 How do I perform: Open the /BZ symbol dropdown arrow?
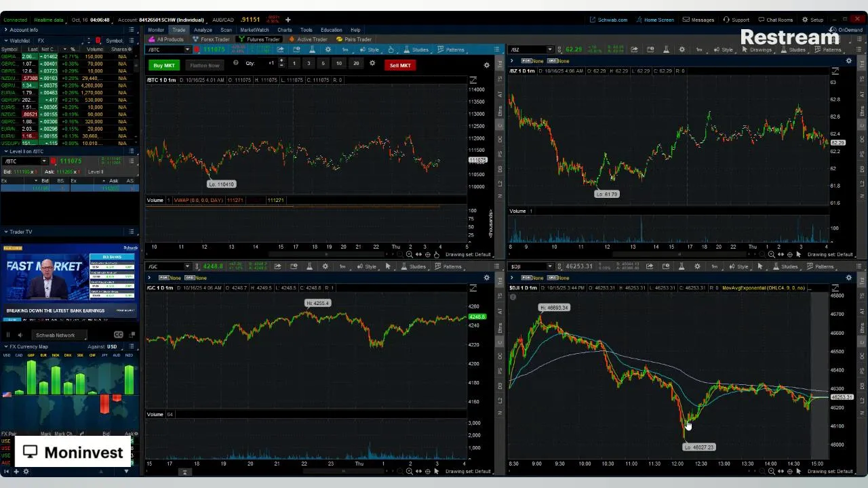click(x=550, y=49)
